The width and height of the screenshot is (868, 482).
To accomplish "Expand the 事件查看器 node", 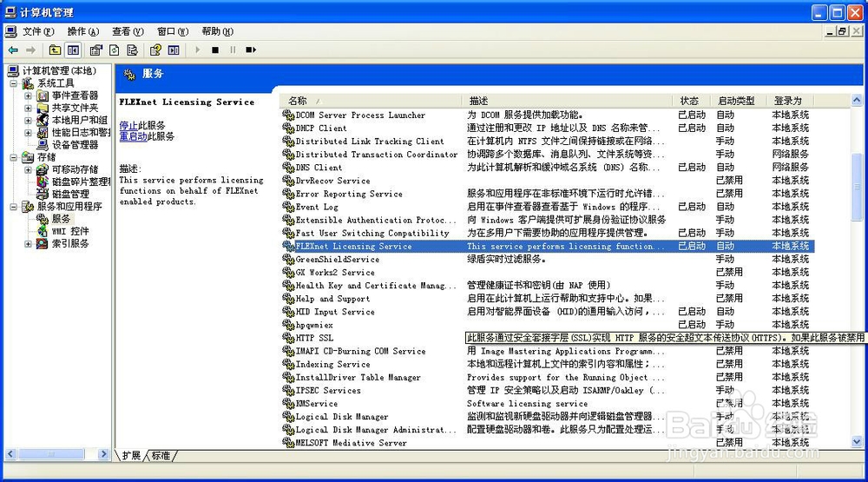I will 28,96.
